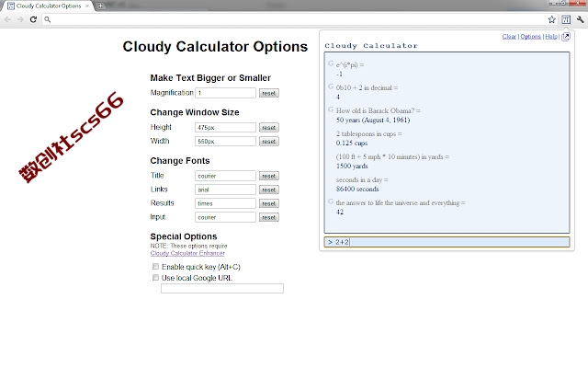The height and width of the screenshot is (368, 588).
Task: Click the result '42'
Action: point(340,213)
